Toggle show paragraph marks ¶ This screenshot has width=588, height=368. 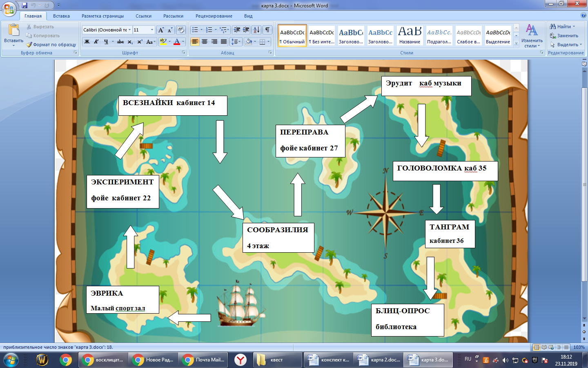coord(267,30)
